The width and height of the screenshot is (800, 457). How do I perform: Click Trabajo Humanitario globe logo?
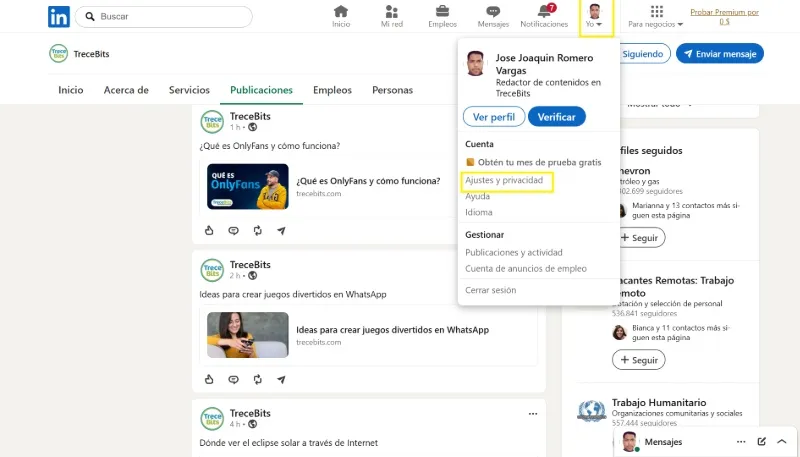(x=592, y=411)
